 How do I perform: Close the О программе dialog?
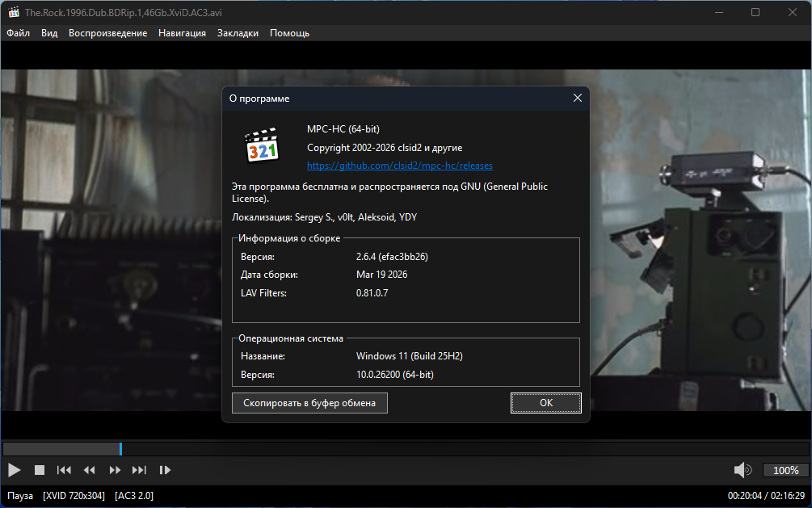(577, 98)
